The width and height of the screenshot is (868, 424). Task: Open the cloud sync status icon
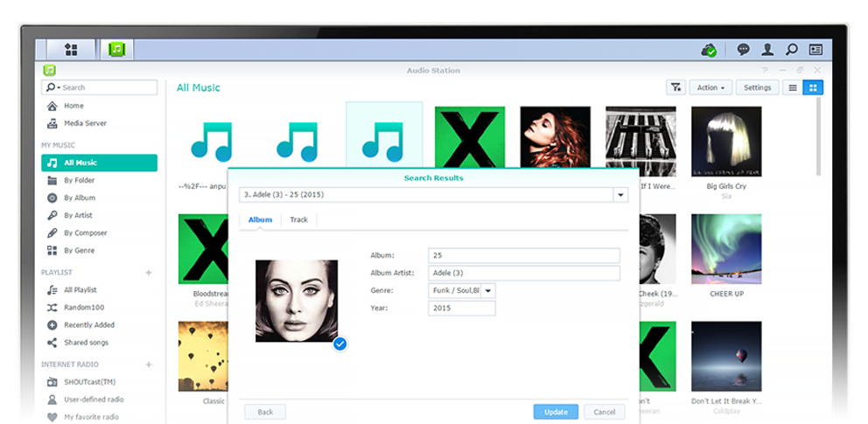709,51
